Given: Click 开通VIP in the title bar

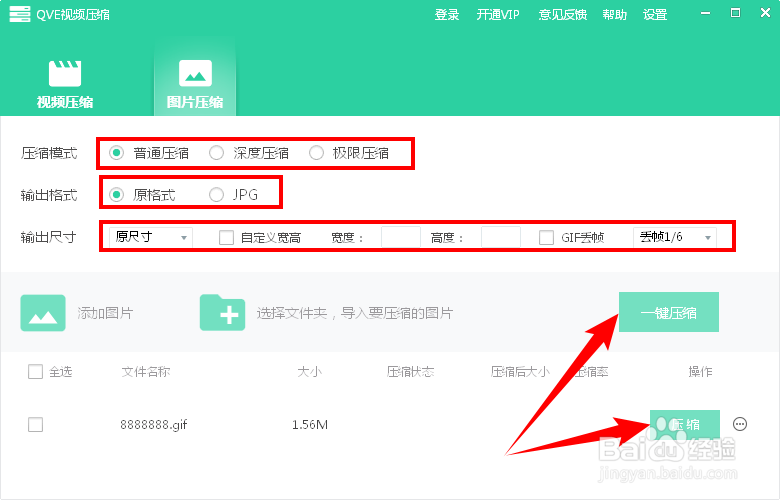Looking at the screenshot, I should (x=498, y=15).
